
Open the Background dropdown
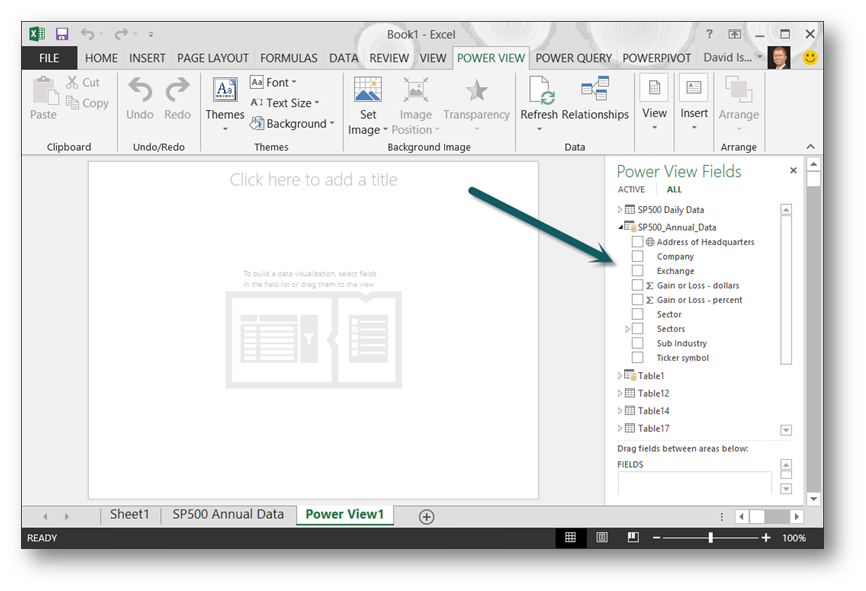point(292,123)
